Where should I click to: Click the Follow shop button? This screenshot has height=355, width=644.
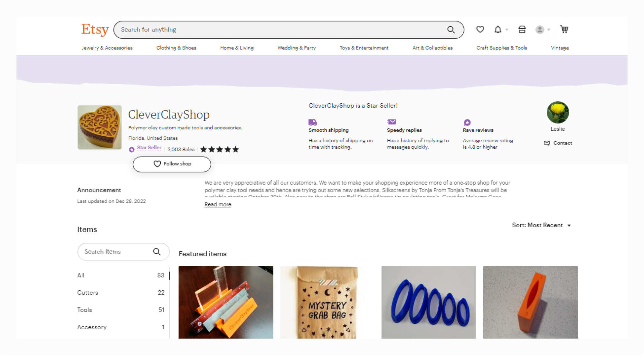point(172,164)
